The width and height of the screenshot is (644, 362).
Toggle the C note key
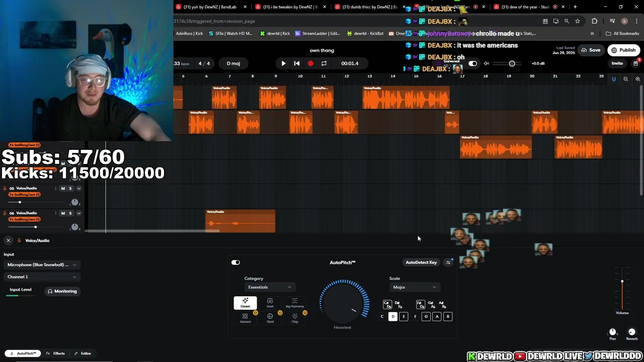pyautogui.click(x=382, y=316)
